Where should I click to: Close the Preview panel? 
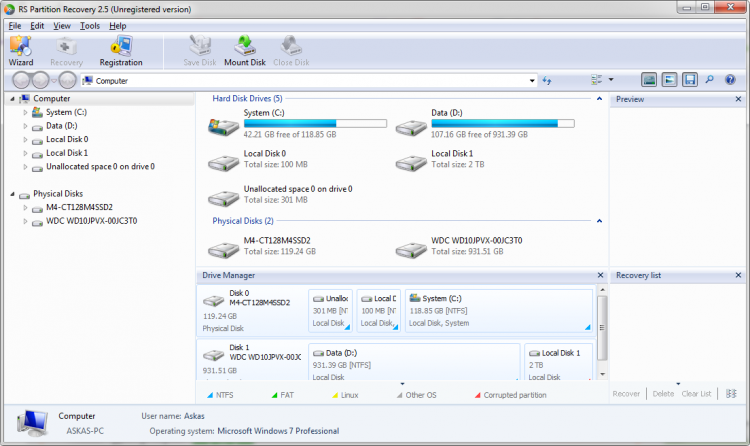pyautogui.click(x=738, y=99)
